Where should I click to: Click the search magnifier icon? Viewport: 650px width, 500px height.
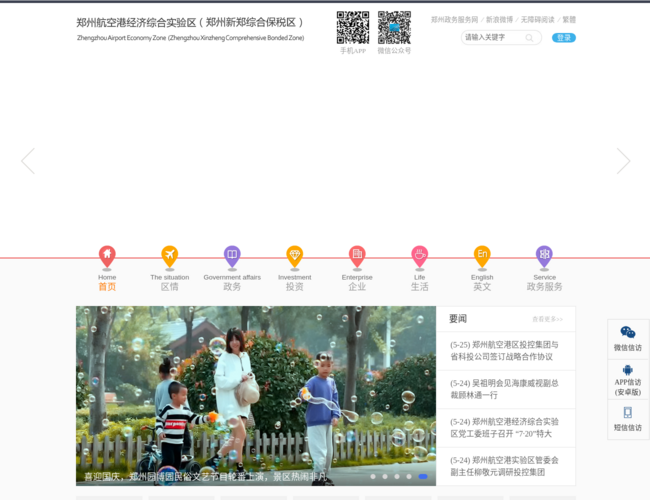click(529, 38)
